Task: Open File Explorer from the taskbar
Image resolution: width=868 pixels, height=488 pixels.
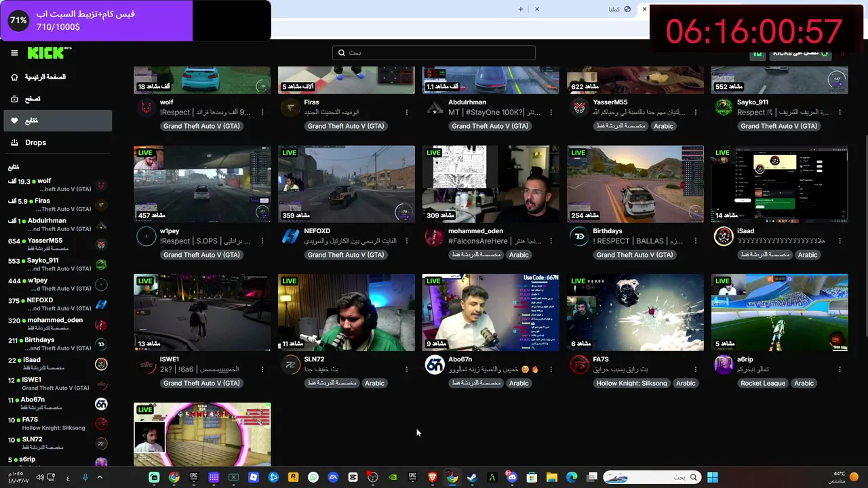Action: point(552,477)
